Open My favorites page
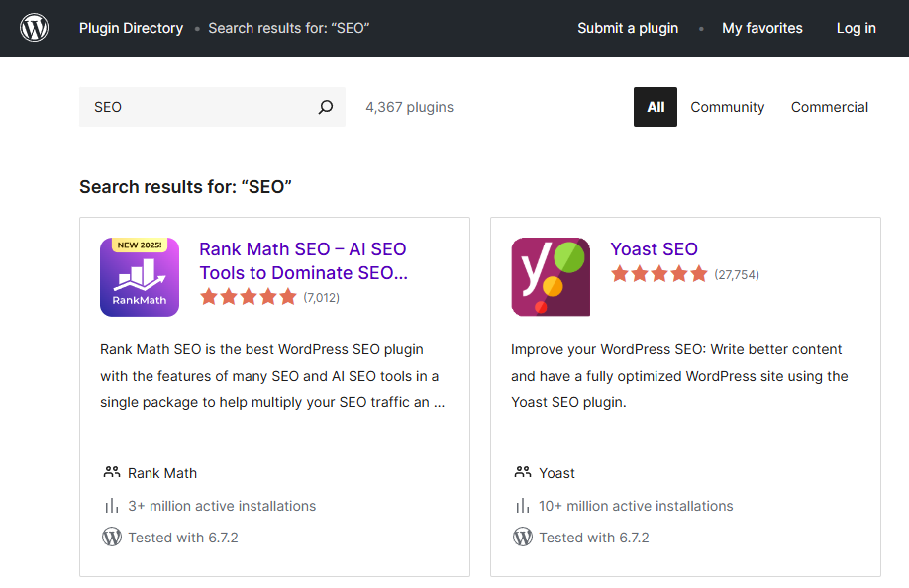 [762, 28]
